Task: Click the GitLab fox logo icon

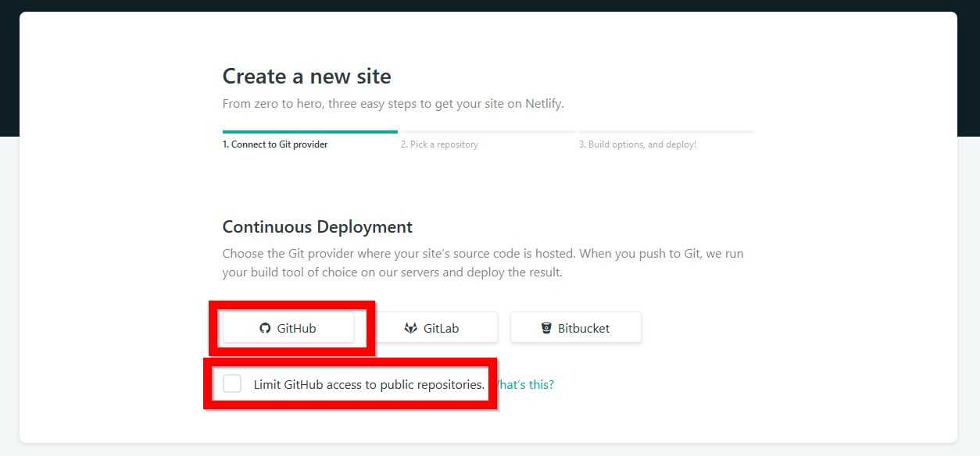Action: tap(410, 329)
